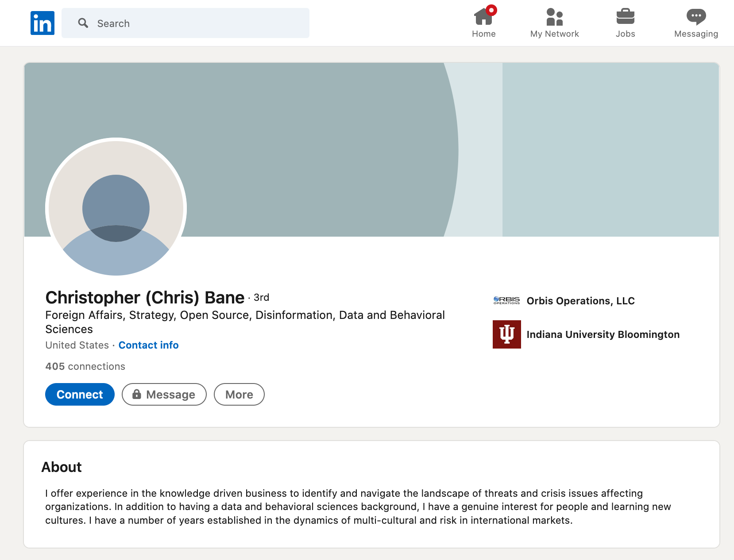Click the name Christopher (Chris) Bane
Screen dimensions: 734x560
click(145, 298)
